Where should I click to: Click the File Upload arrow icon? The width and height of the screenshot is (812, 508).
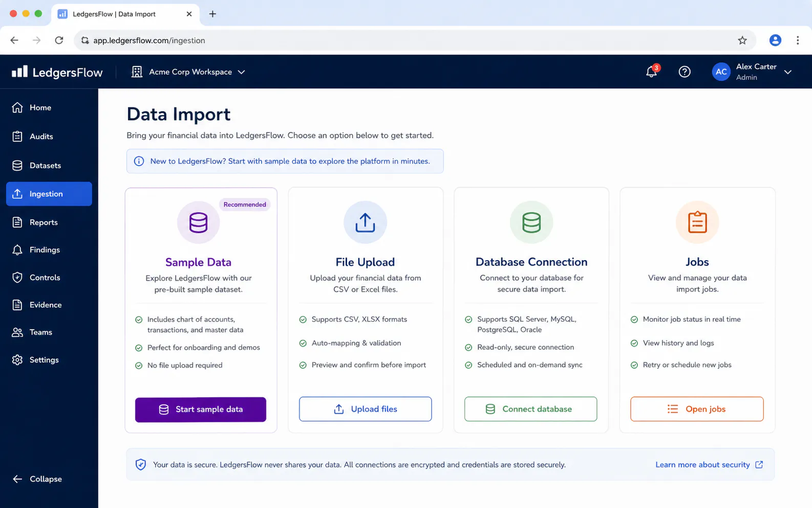click(365, 222)
